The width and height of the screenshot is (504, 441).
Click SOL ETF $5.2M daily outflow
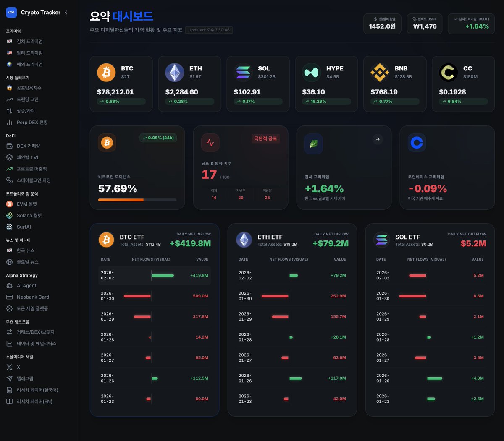(x=473, y=243)
